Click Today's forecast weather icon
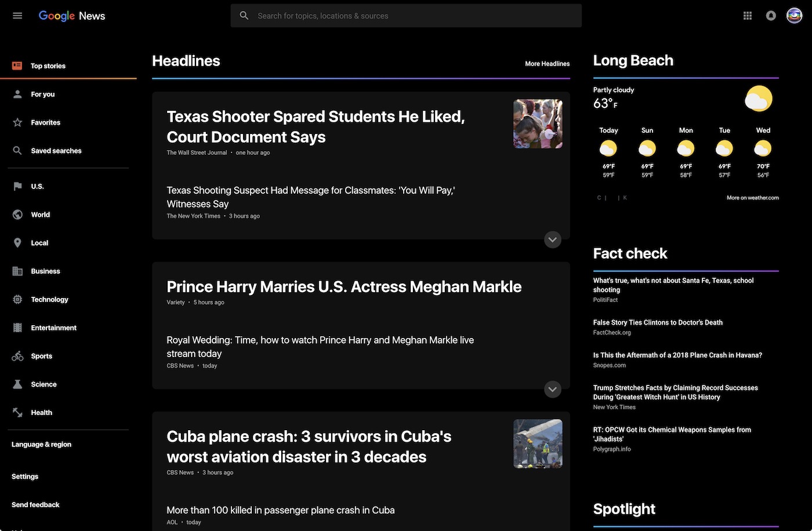The width and height of the screenshot is (812, 531). 608,149
